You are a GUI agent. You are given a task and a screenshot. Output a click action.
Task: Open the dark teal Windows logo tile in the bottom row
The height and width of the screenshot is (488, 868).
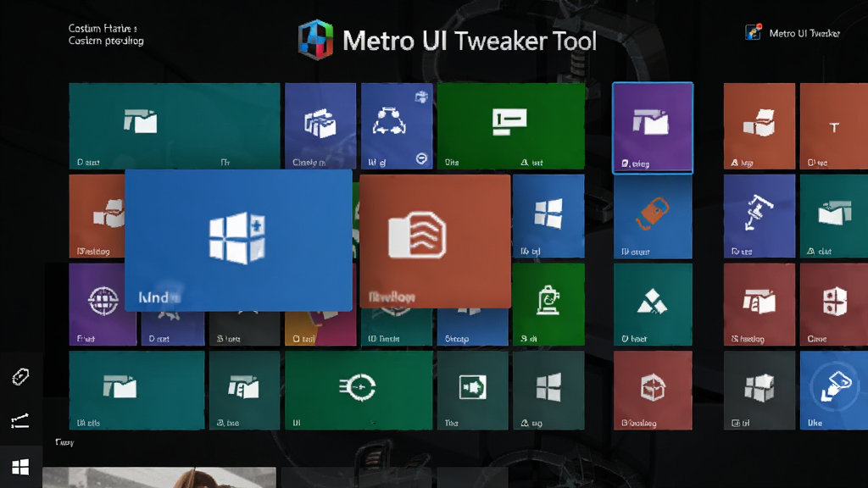tap(548, 390)
